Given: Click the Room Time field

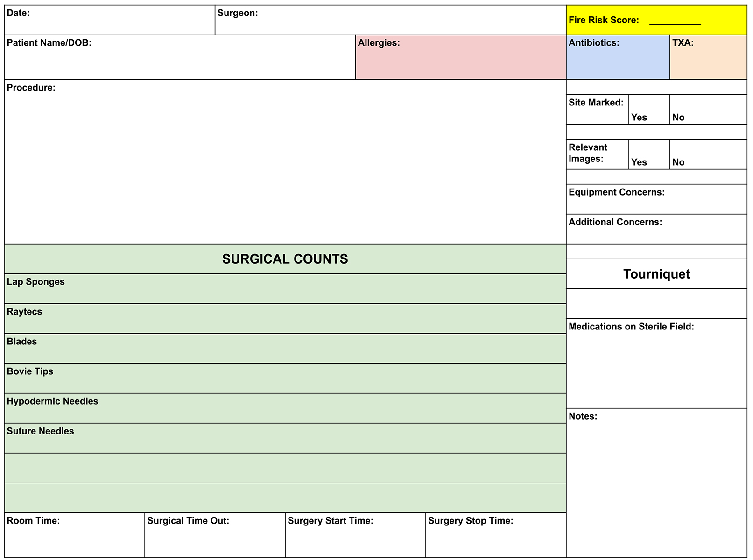Looking at the screenshot, I should pyautogui.click(x=75, y=535).
